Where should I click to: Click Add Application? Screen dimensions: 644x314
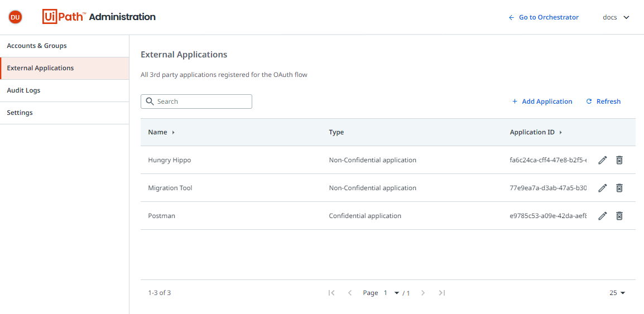click(542, 102)
